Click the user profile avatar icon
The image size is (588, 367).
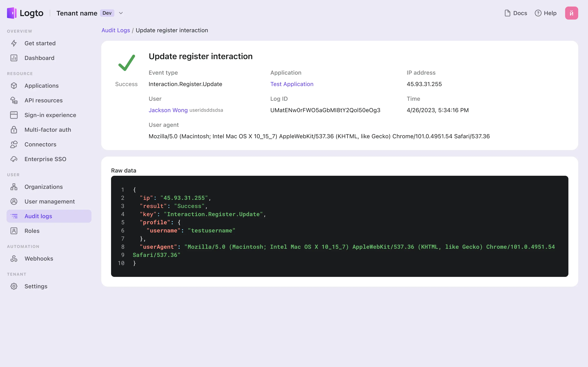pos(571,13)
